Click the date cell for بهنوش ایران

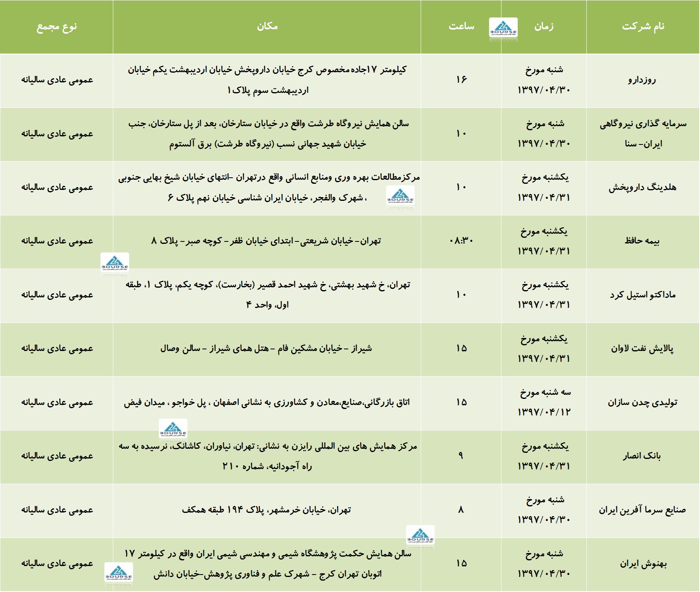click(x=544, y=564)
